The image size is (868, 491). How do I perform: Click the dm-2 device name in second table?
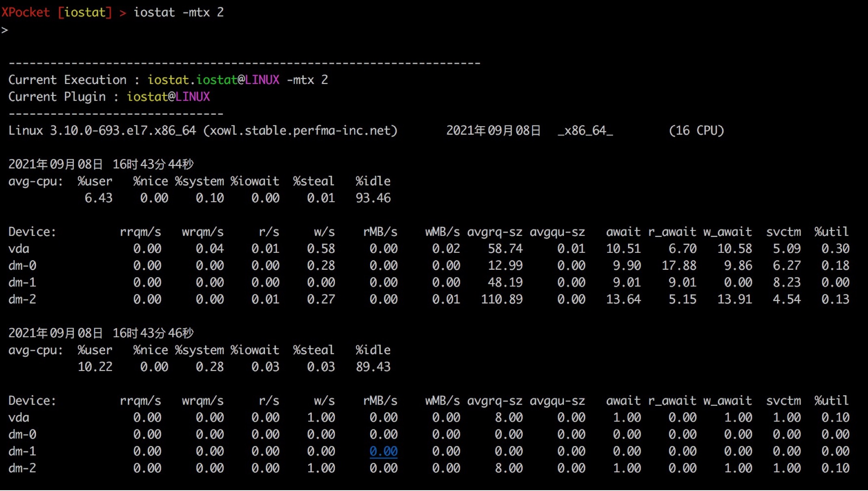click(22, 468)
